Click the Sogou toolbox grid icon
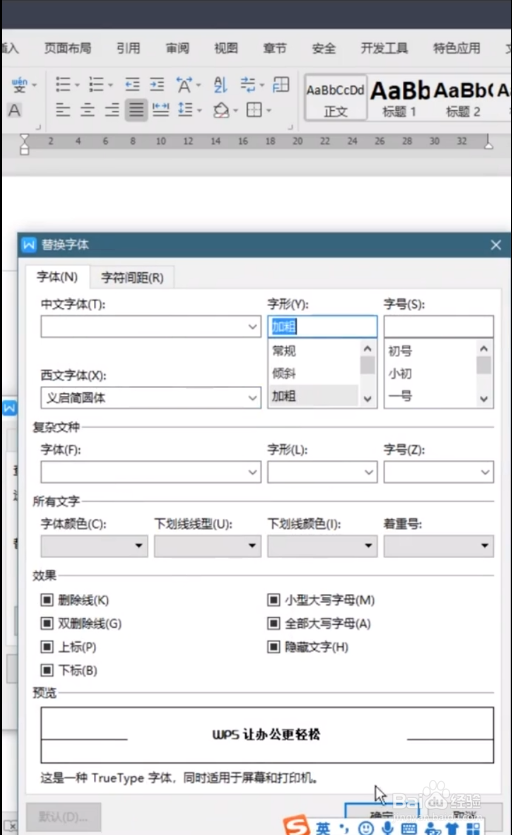The width and height of the screenshot is (512, 835). (x=473, y=829)
